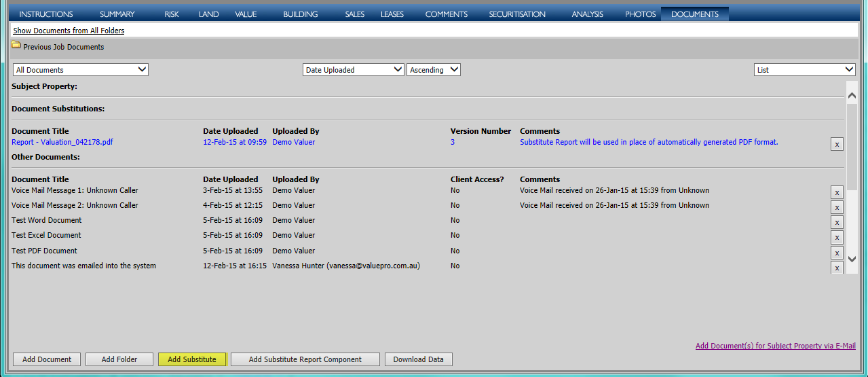Click the Previous Job Documents folder label
868x377 pixels.
tap(64, 47)
